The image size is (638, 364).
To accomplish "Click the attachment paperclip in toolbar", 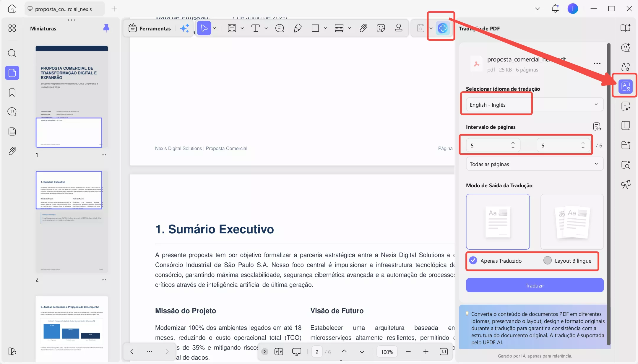I will coord(363,28).
